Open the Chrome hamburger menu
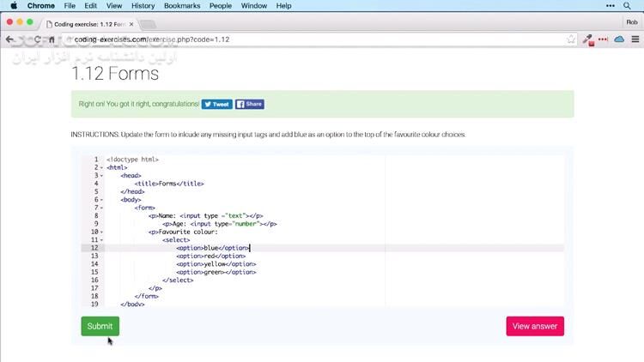 point(634,39)
